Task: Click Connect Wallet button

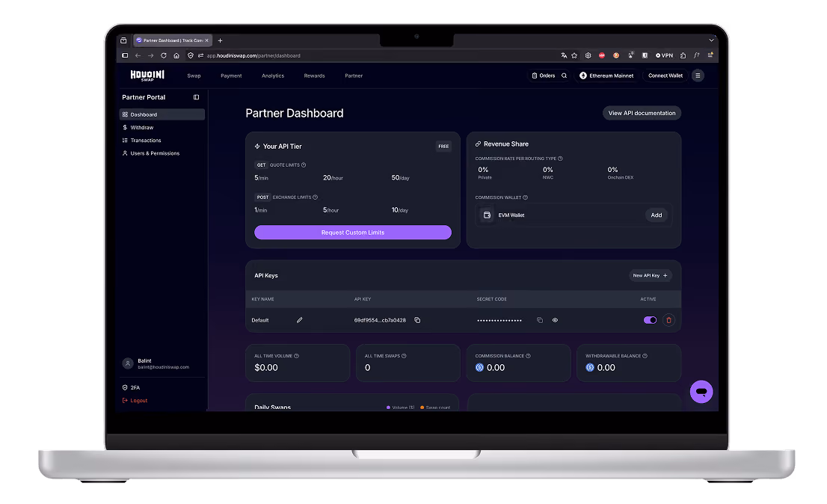Action: 665,76
